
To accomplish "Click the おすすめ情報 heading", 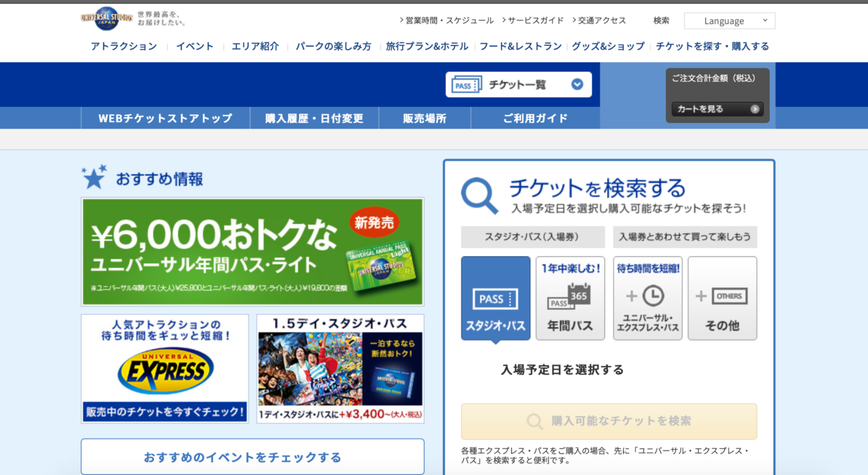I will pos(160,179).
